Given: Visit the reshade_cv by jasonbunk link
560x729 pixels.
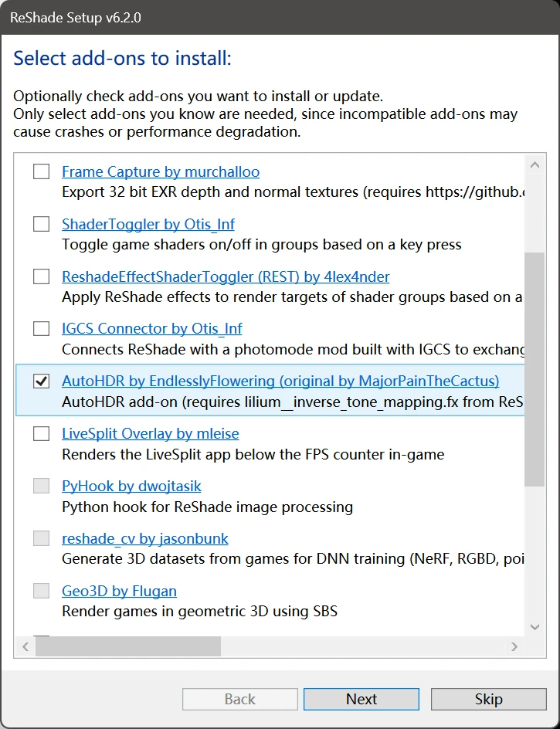Looking at the screenshot, I should point(145,539).
